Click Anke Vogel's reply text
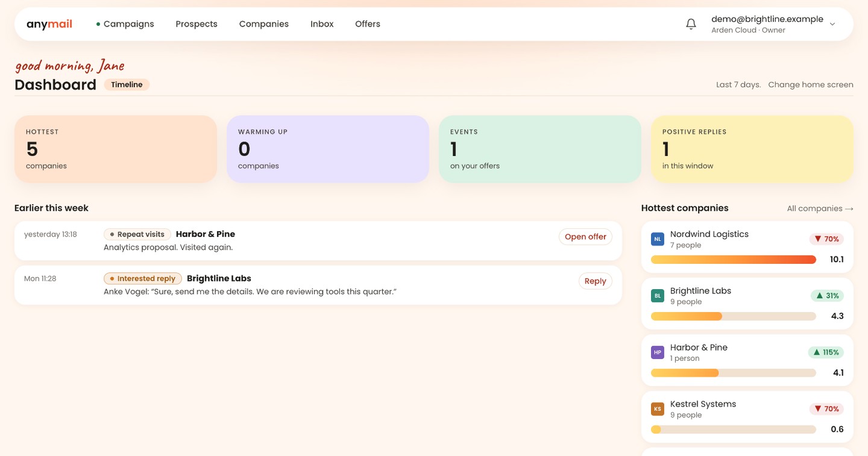This screenshot has height=456, width=868. coord(250,292)
